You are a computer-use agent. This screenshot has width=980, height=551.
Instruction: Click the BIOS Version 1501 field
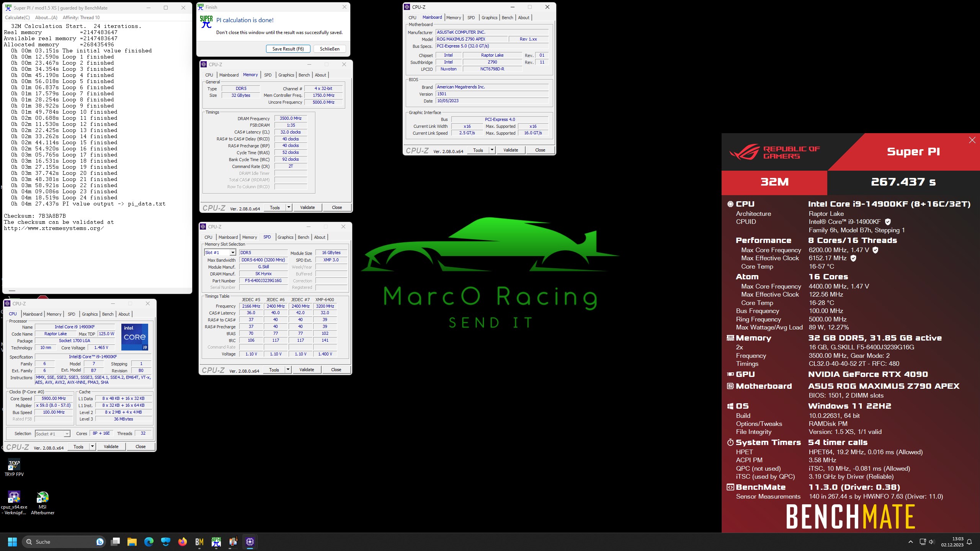(492, 94)
